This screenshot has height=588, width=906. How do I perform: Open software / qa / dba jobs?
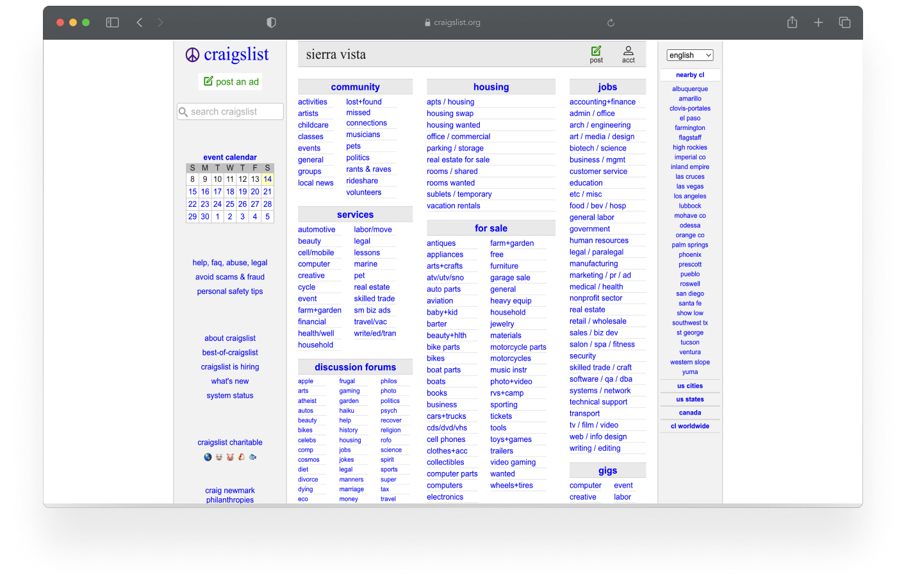click(601, 379)
